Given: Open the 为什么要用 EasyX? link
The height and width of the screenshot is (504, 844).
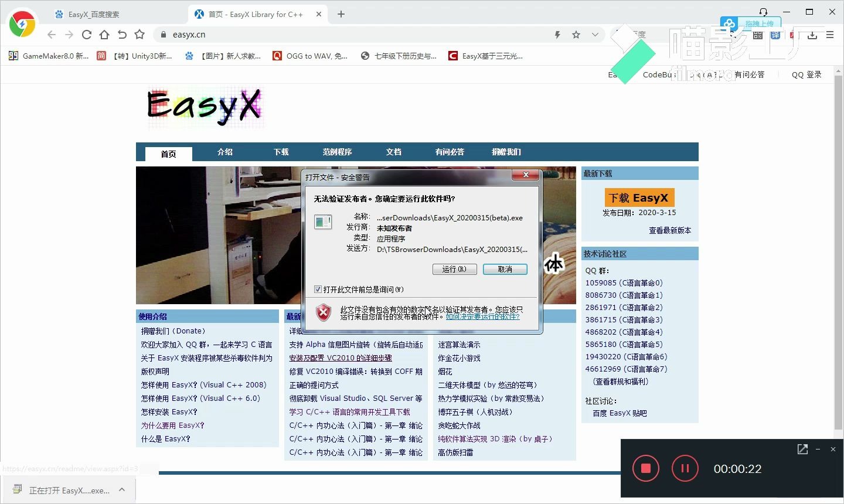Looking at the screenshot, I should pos(172,425).
